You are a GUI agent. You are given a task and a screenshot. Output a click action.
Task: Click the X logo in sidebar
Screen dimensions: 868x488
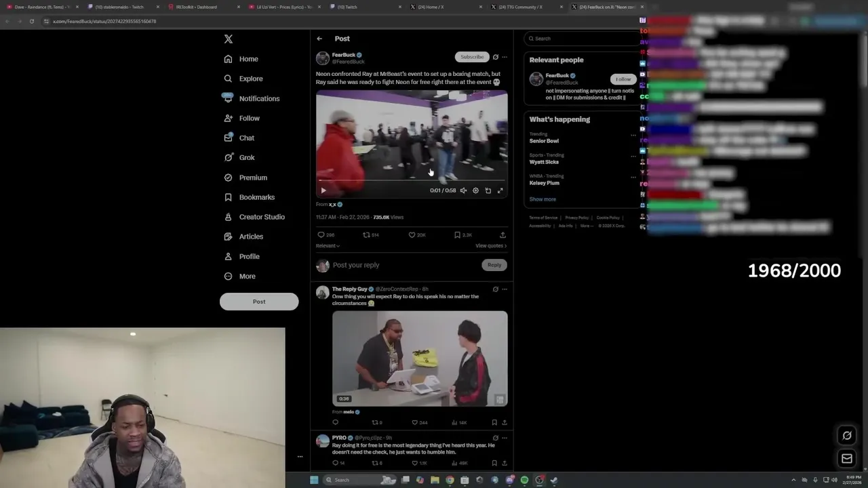(x=229, y=39)
